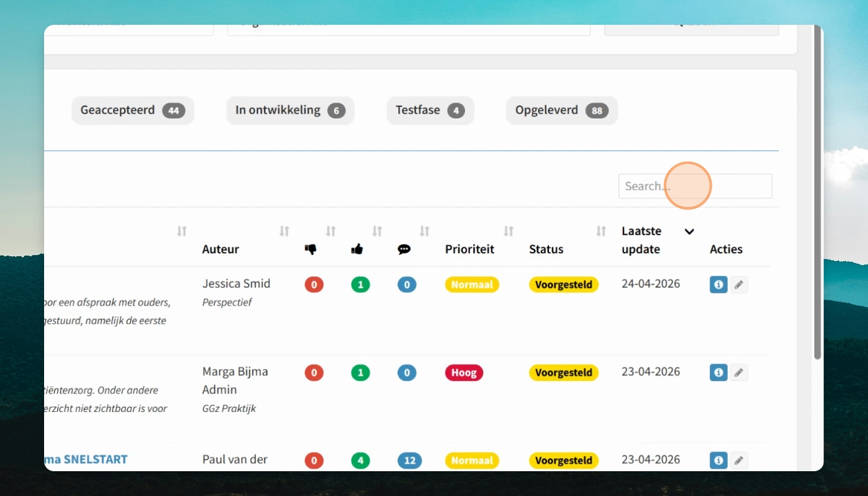Sort by the Auteur column arrows

(x=285, y=231)
